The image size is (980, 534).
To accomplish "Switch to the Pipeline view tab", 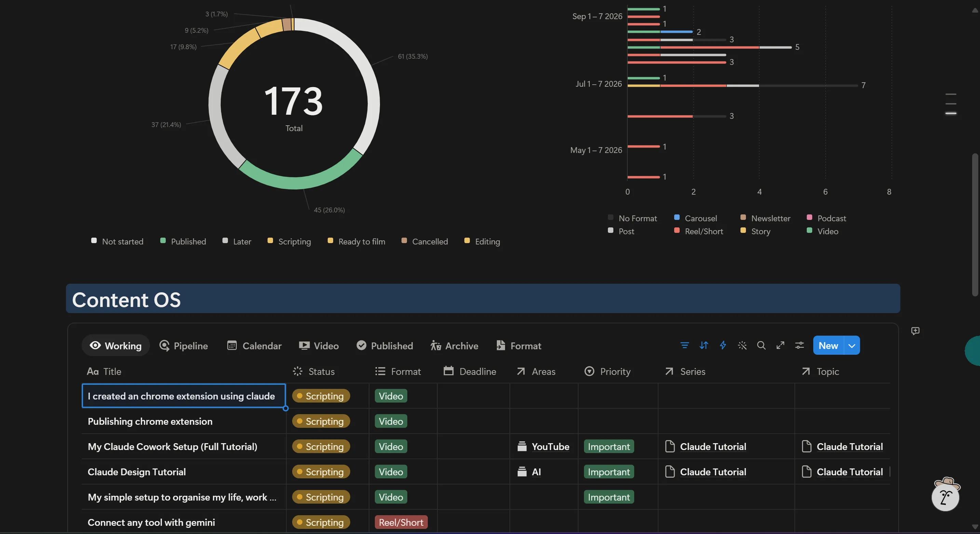I will click(183, 346).
